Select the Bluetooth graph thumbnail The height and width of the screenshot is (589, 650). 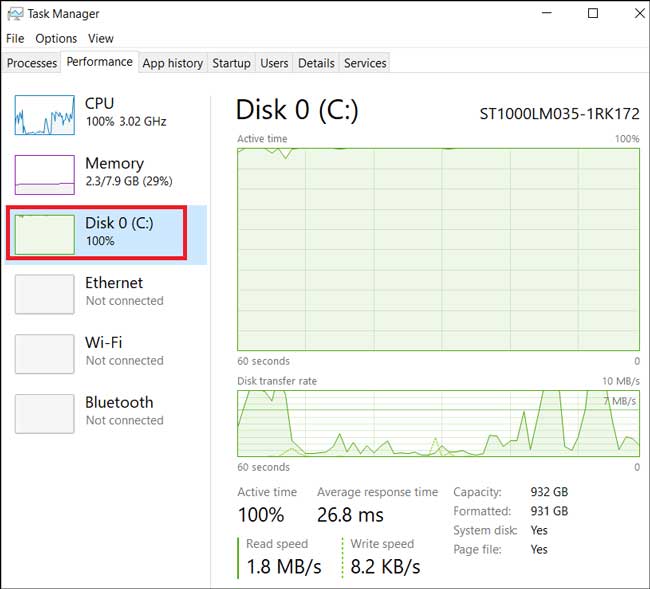pos(45,414)
